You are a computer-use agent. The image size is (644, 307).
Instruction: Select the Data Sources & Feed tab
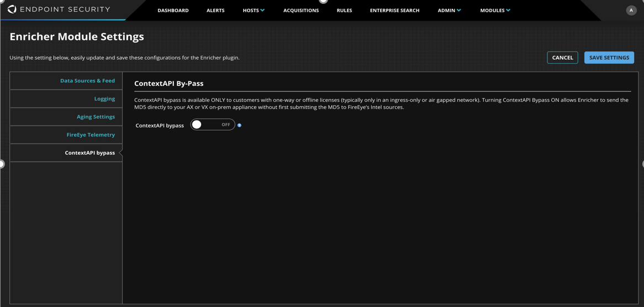[x=66, y=81]
